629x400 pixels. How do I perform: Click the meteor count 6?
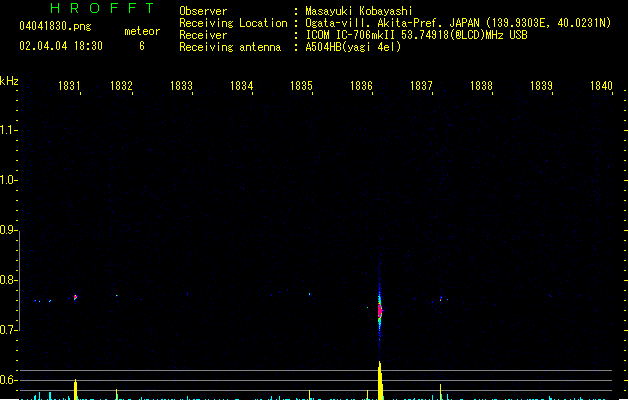pos(142,46)
